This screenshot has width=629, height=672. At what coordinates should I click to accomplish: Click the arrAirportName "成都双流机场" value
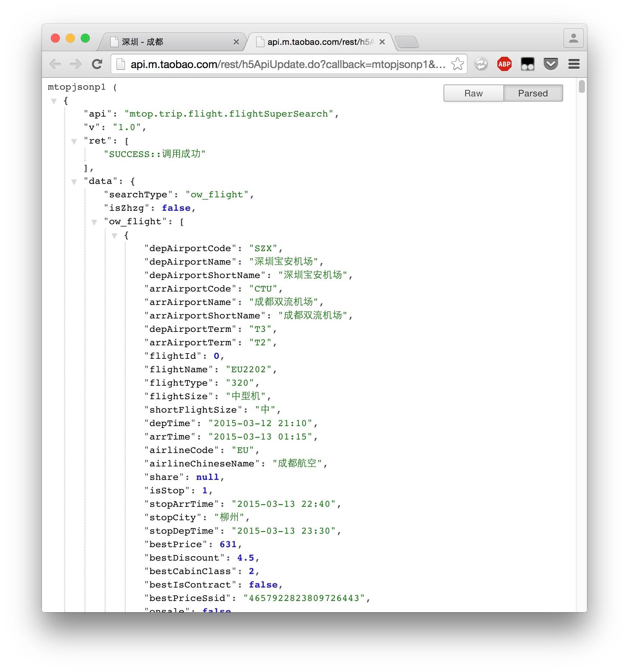283,302
